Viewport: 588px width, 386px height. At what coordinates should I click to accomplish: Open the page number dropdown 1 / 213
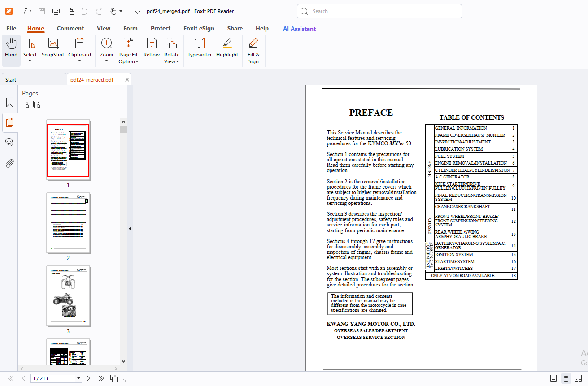pyautogui.click(x=79, y=378)
